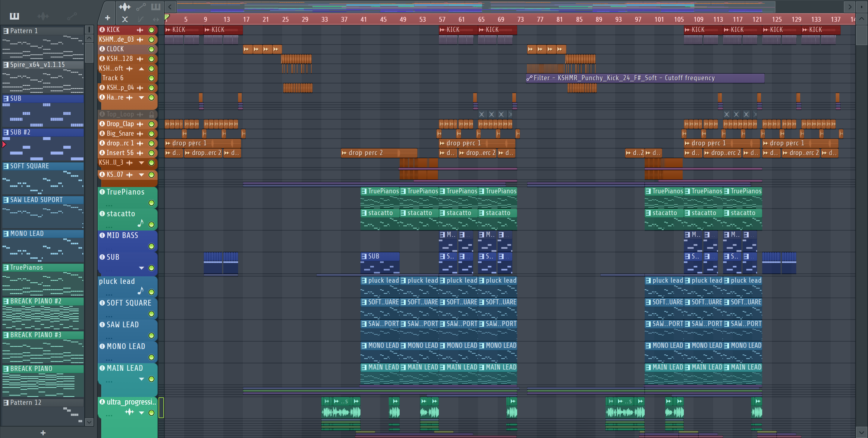Click the X crossfade tool icon
This screenshot has width=868, height=438.
pos(125,19)
